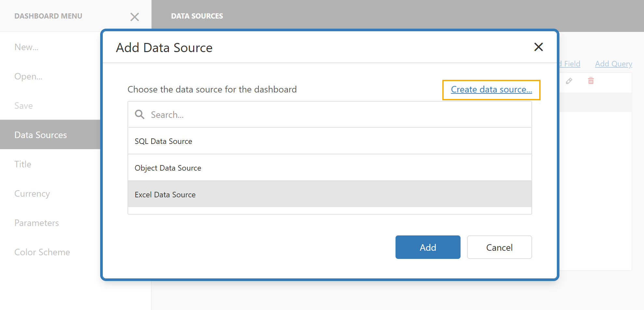Click the red trash delete icon
The width and height of the screenshot is (644, 310).
coord(591,81)
